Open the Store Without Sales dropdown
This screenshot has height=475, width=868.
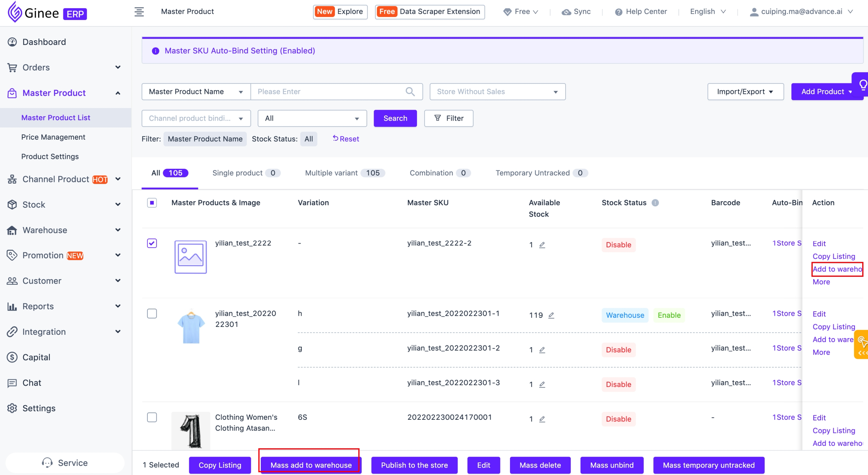coord(497,91)
